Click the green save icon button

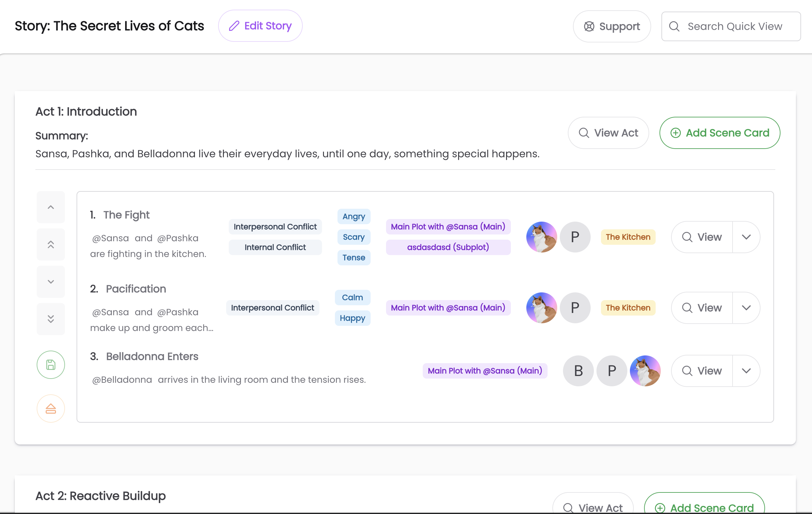[51, 365]
